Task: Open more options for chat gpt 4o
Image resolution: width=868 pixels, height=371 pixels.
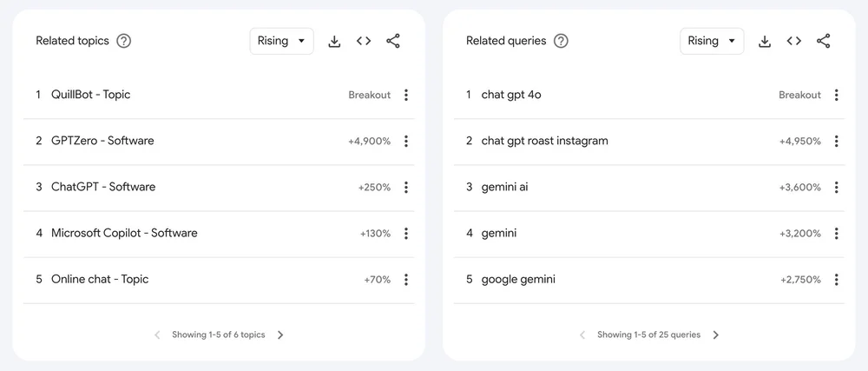Action: [x=836, y=95]
